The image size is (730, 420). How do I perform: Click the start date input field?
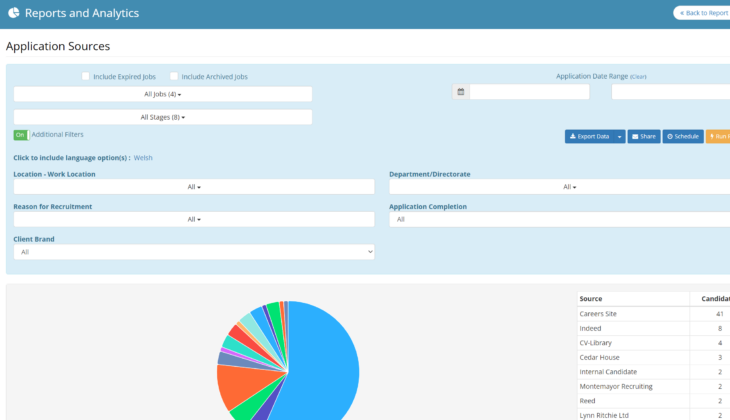(529, 92)
